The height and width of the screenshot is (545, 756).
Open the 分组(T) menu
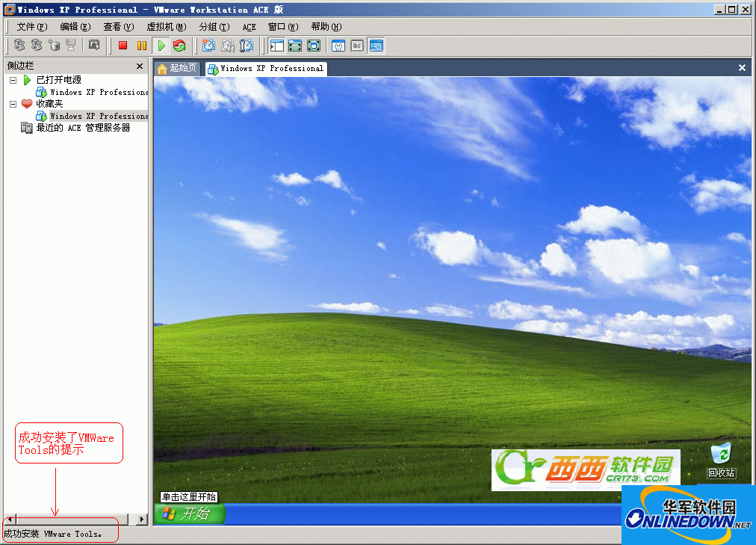(x=214, y=27)
